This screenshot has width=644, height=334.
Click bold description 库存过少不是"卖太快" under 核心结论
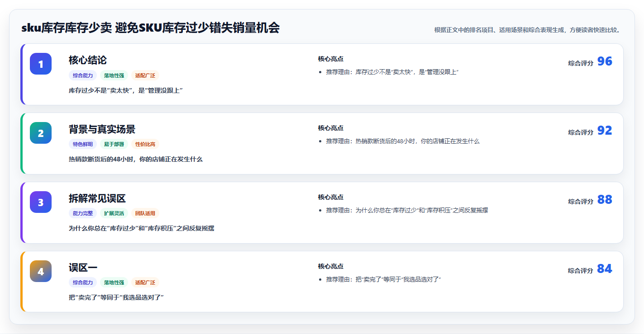click(x=125, y=90)
